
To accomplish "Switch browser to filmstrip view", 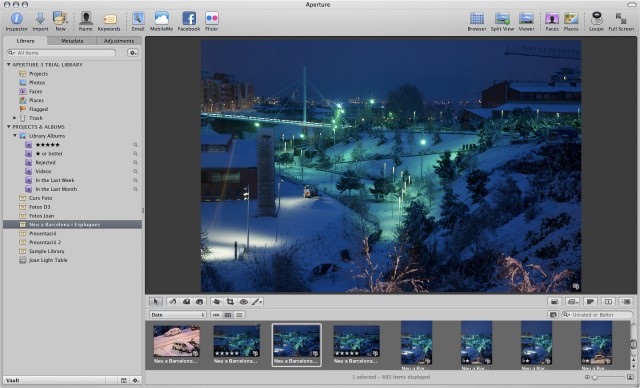I will pos(216,315).
